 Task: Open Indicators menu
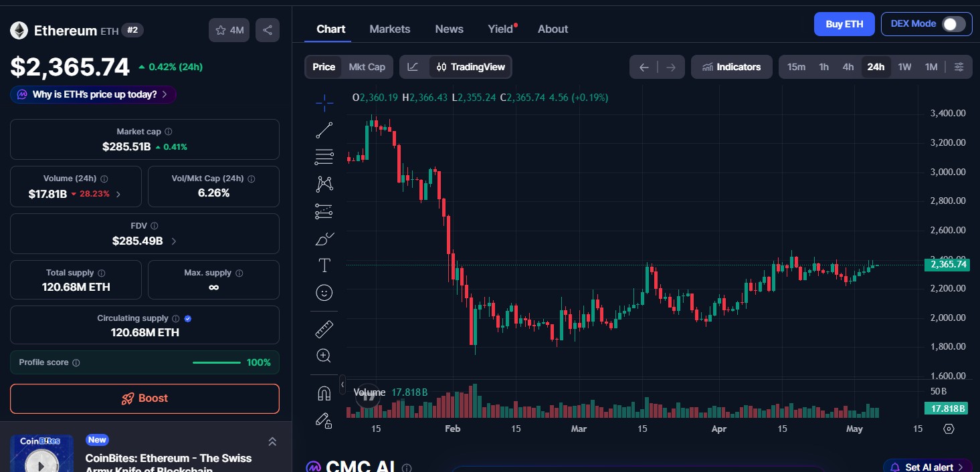[732, 67]
